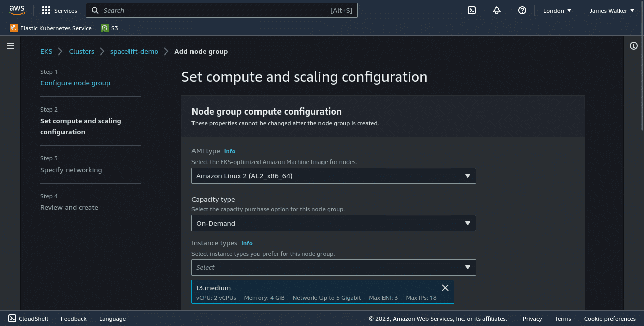Click the AWS logo home icon
Viewport: 644px width, 326px height.
tap(17, 10)
